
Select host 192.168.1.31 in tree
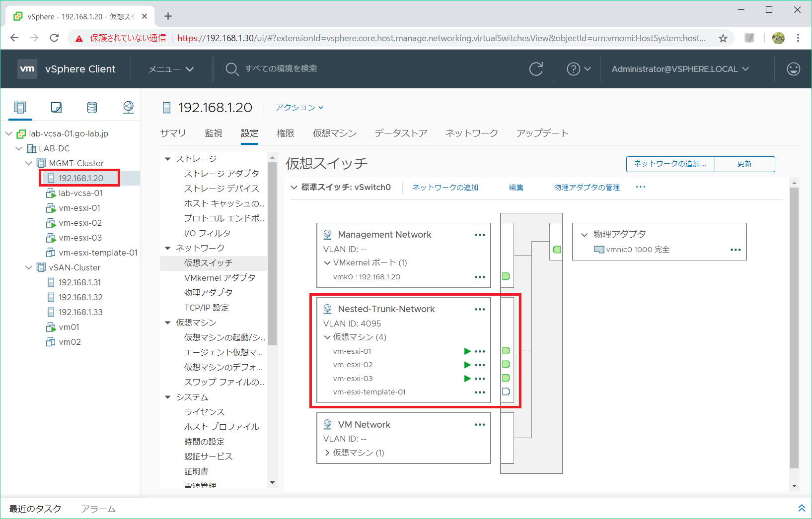(x=80, y=282)
